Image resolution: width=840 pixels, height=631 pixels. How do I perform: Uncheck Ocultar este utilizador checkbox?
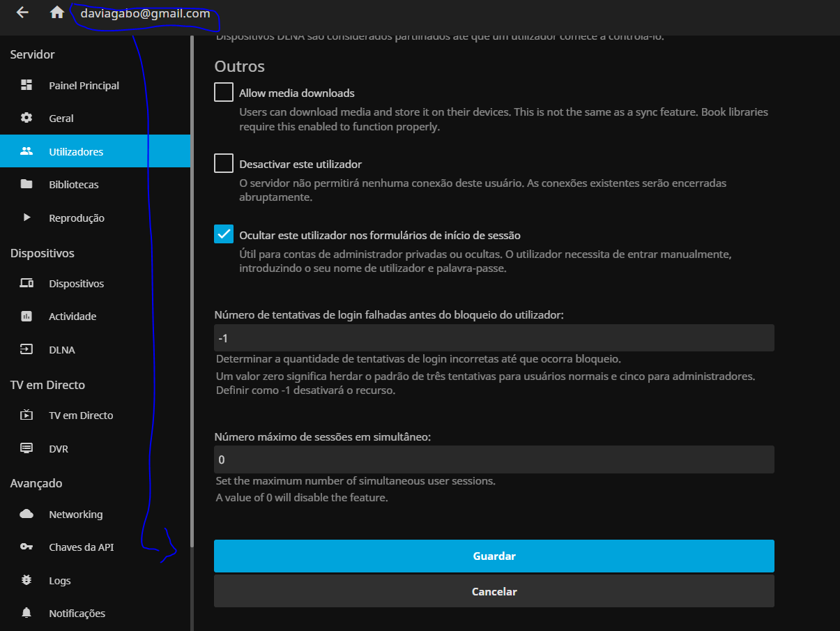pyautogui.click(x=224, y=234)
